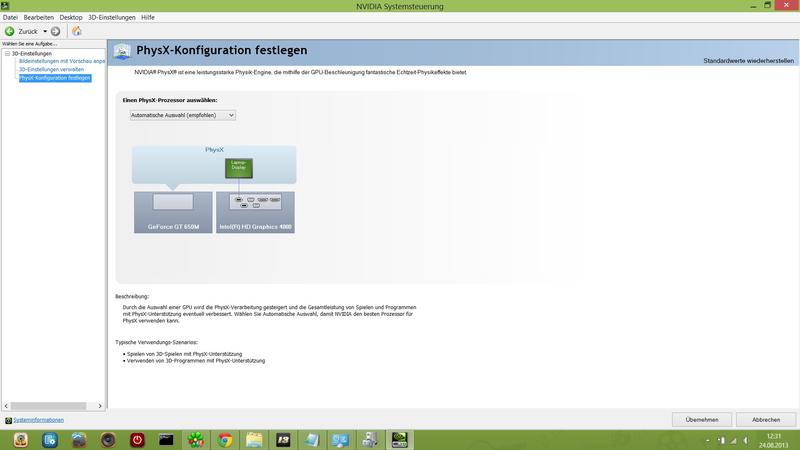
Task: Click the light blue window icon in the taskbar
Action: click(x=312, y=440)
